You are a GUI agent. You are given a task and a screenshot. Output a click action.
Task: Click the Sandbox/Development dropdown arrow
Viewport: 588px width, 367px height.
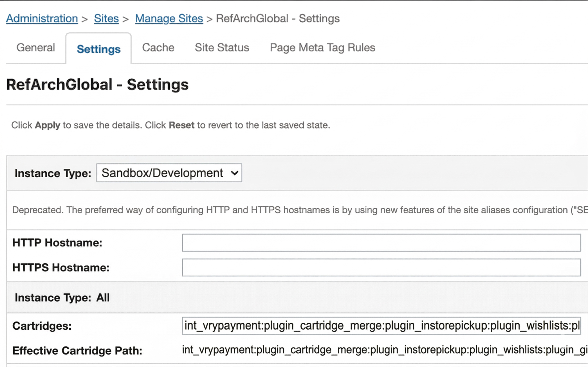pyautogui.click(x=235, y=173)
